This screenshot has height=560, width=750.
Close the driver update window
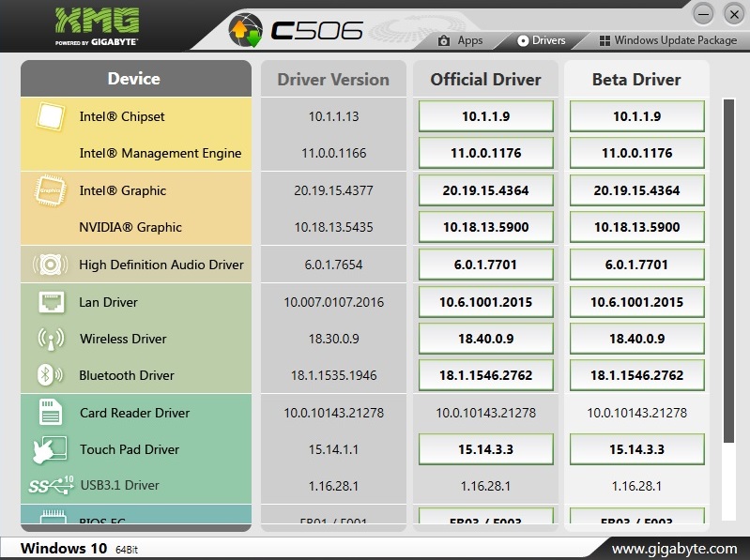tap(734, 14)
